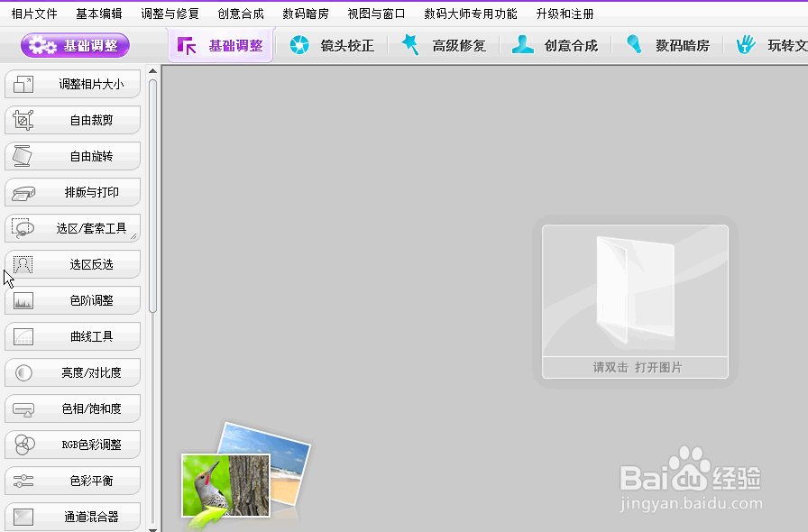This screenshot has height=532, width=808.
Task: Click the purple arrow icon of 基础调整 tab
Action: point(187,45)
